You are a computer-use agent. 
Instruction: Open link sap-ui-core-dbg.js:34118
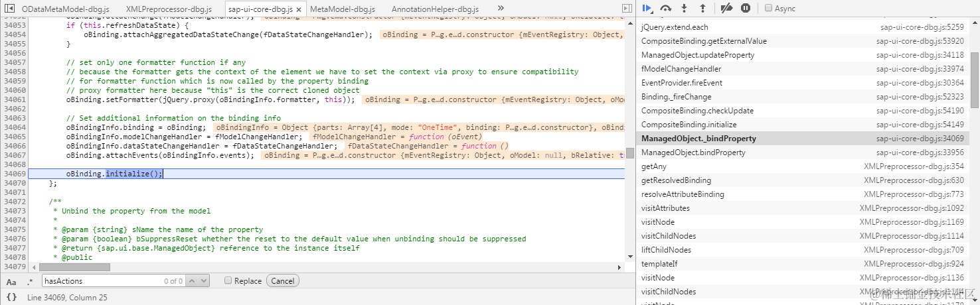click(x=920, y=55)
